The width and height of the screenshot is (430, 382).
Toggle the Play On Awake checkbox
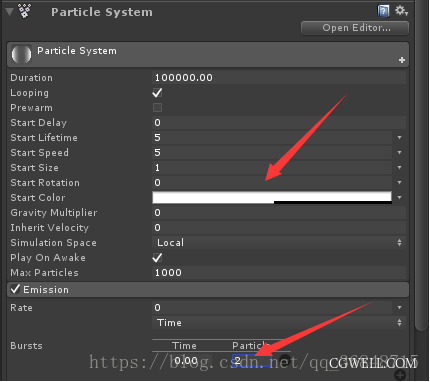157,258
